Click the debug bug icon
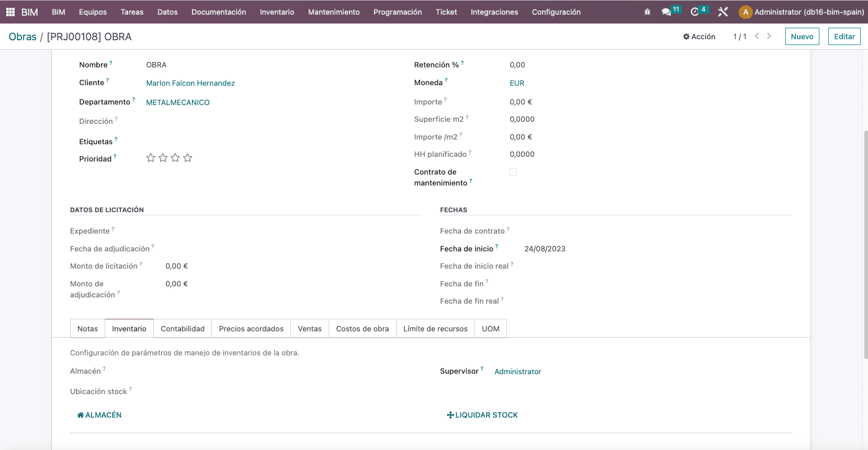Viewport: 868px width, 450px height. tap(647, 11)
